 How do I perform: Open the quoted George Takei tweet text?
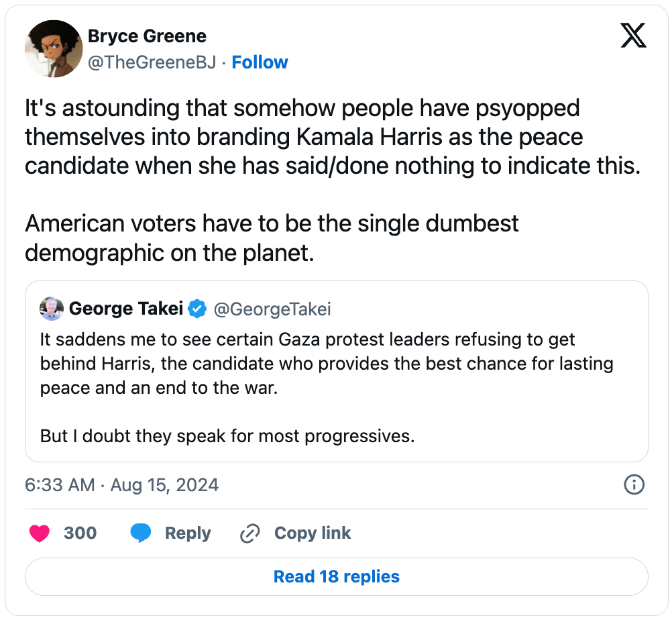click(x=327, y=388)
